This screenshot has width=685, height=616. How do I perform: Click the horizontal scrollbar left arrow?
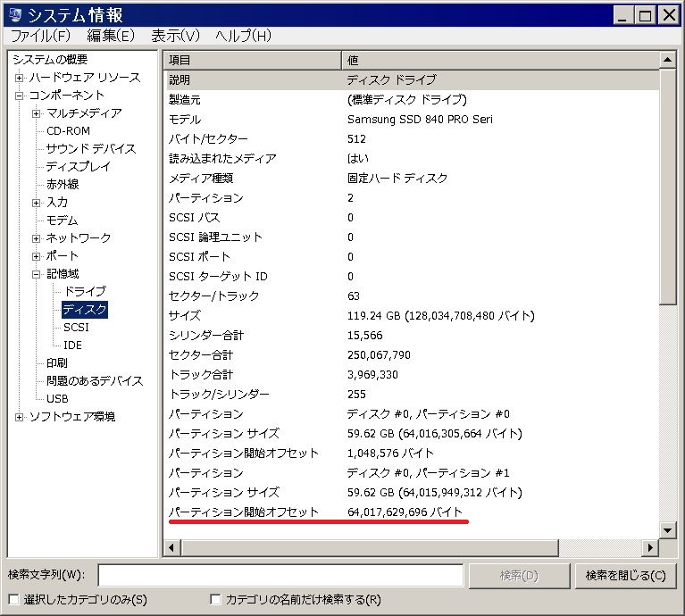coord(172,548)
